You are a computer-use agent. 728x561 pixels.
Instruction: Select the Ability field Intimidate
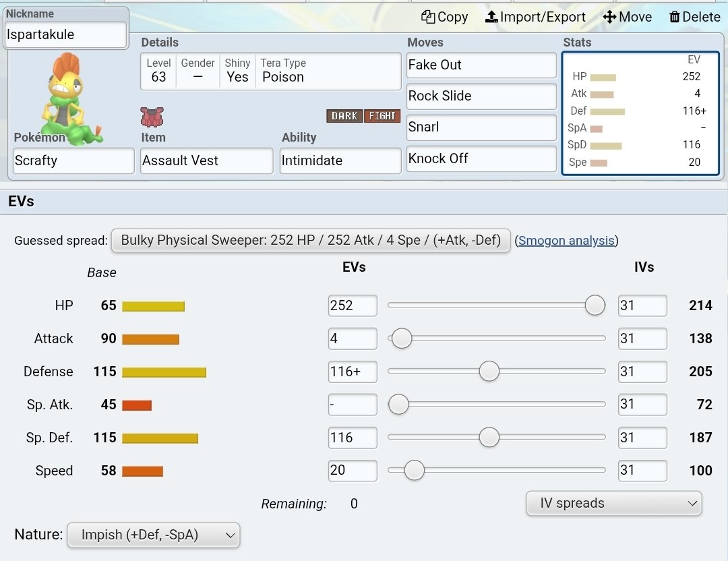click(340, 160)
